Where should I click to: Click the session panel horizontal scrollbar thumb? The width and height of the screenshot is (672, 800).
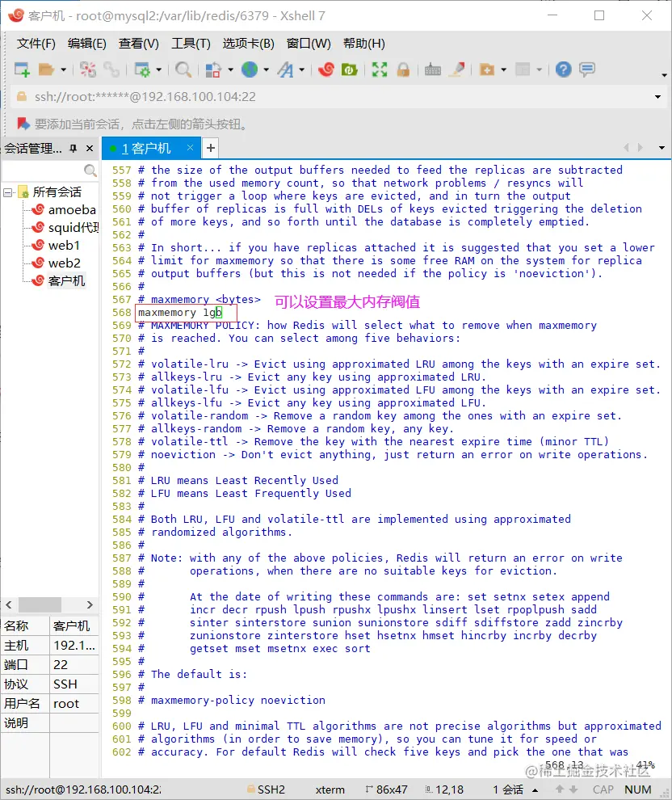coord(40,604)
